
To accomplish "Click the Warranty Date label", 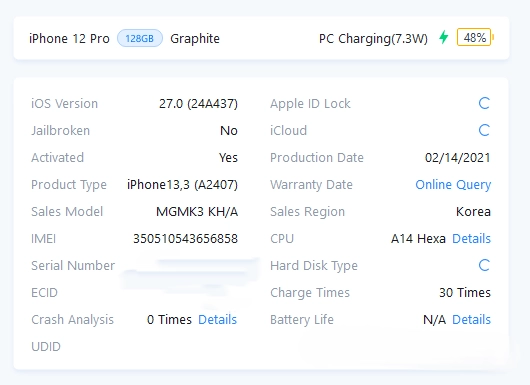I will (311, 185).
